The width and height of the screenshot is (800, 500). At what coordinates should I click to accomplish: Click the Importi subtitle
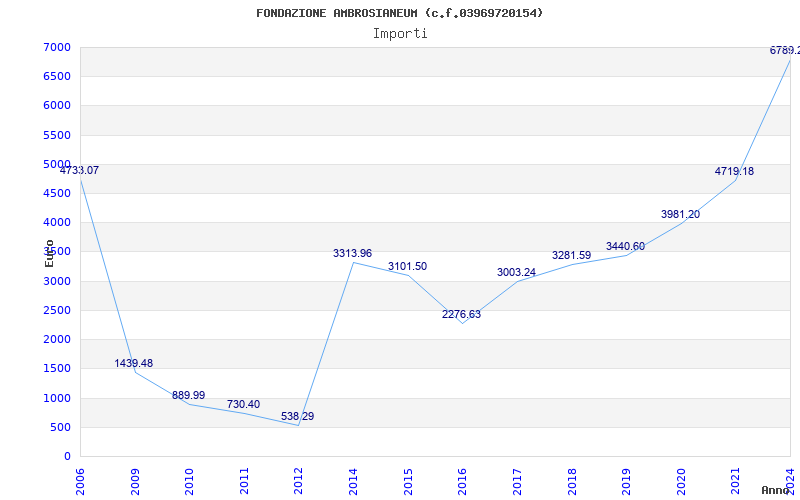click(x=400, y=34)
